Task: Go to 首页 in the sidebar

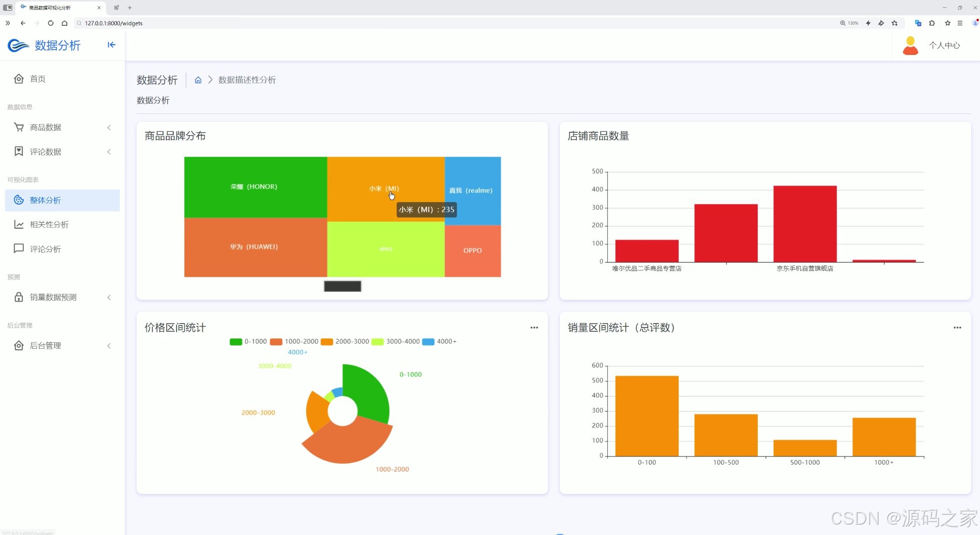Action: (38, 79)
